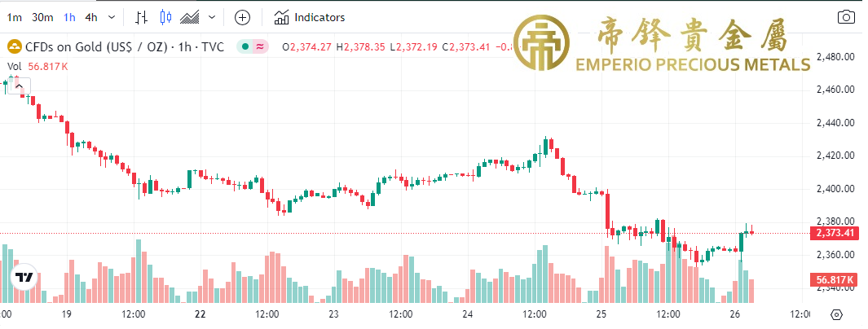This screenshot has width=868, height=329.
Task: Switch to the 1m timeframe
Action: coord(15,17)
